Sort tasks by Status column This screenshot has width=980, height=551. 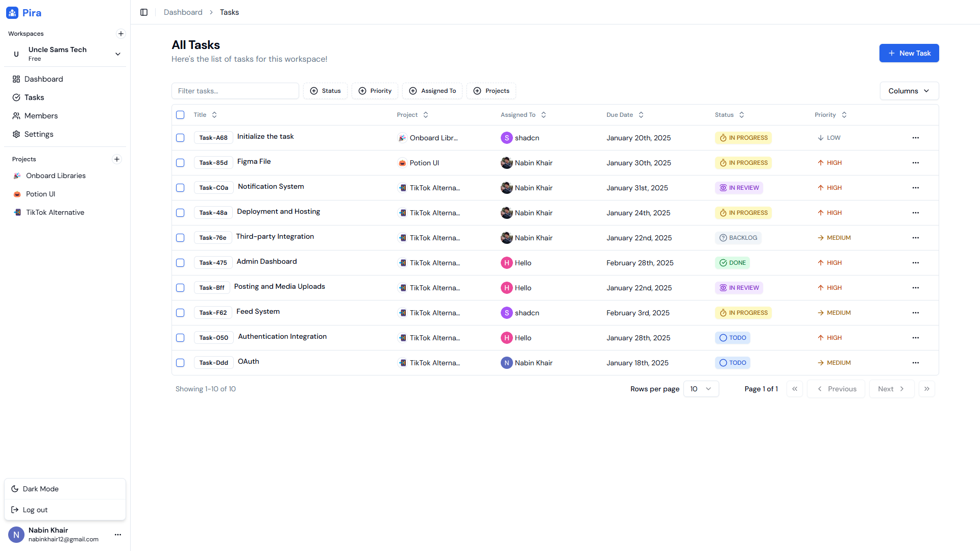729,115
